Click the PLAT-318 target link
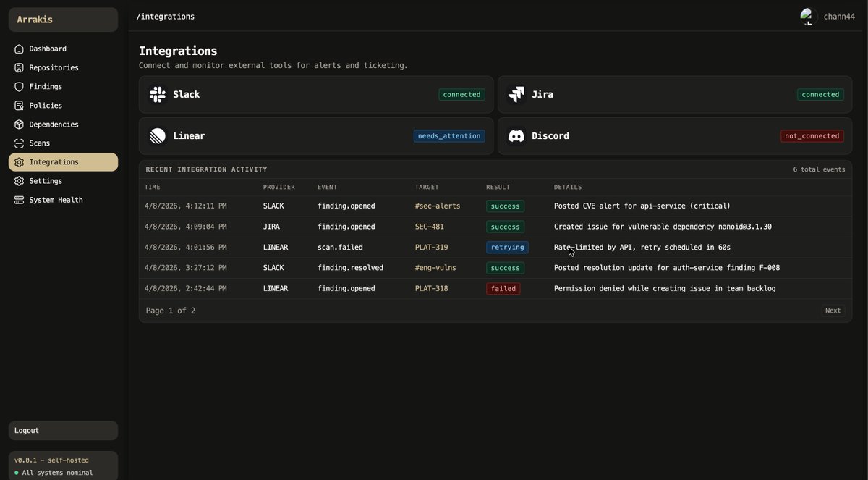 pos(432,289)
